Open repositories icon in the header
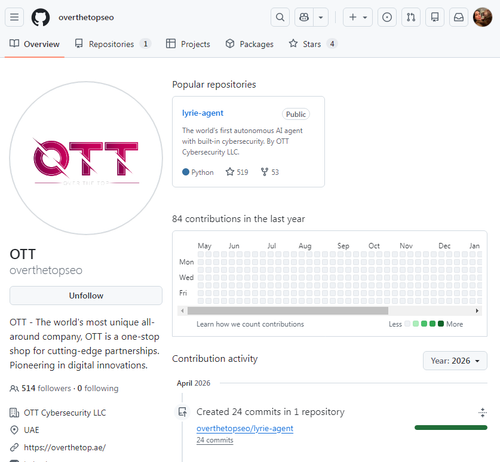500x462 pixels. click(435, 17)
